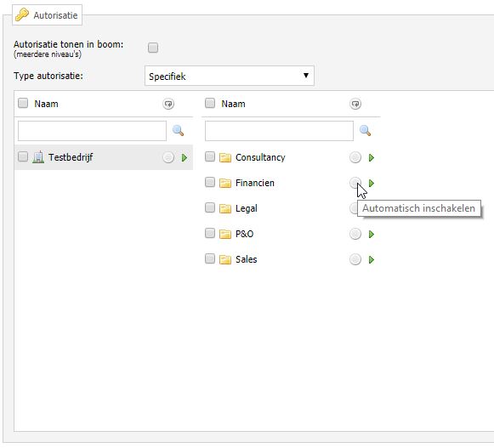Open the Autorisatie tab
Viewport: 494px width, 448px height.
point(48,15)
